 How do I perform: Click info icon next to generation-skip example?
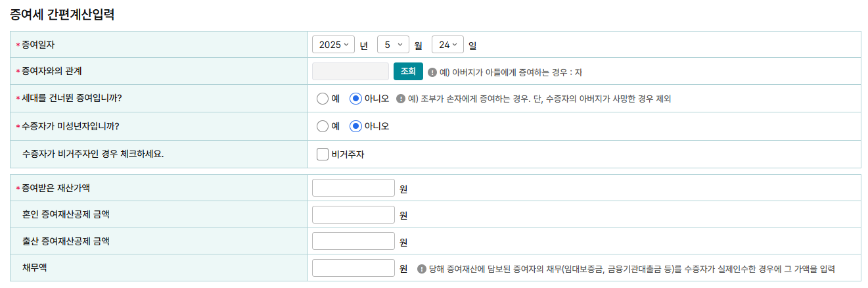pyautogui.click(x=401, y=99)
